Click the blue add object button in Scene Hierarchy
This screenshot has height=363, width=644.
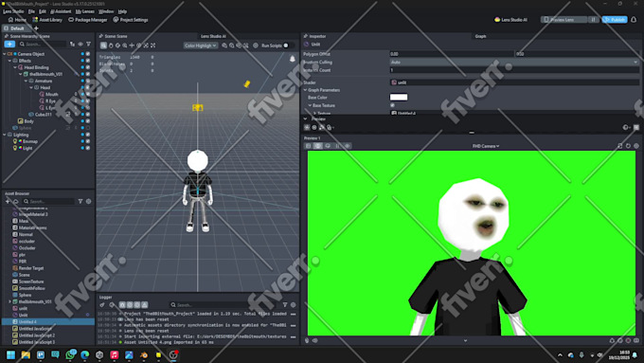[9, 44]
